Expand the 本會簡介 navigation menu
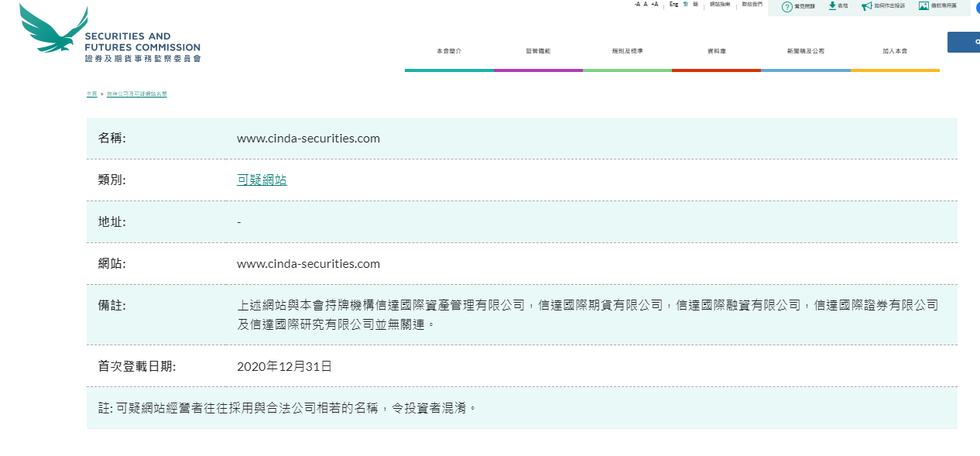 [449, 51]
